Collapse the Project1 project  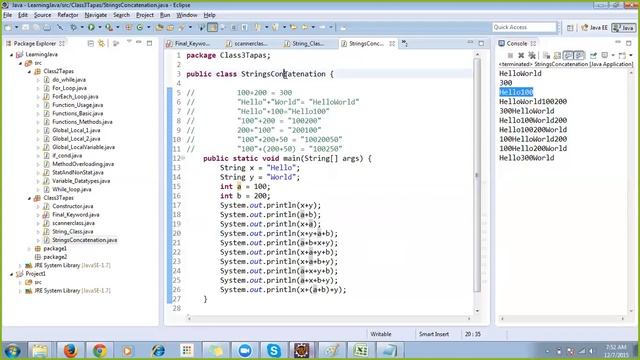tap(11, 274)
